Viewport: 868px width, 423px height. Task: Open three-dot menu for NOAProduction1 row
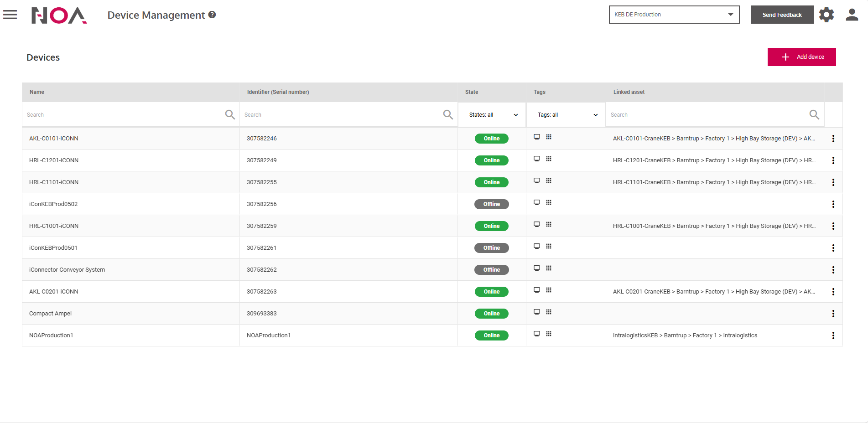tap(833, 335)
